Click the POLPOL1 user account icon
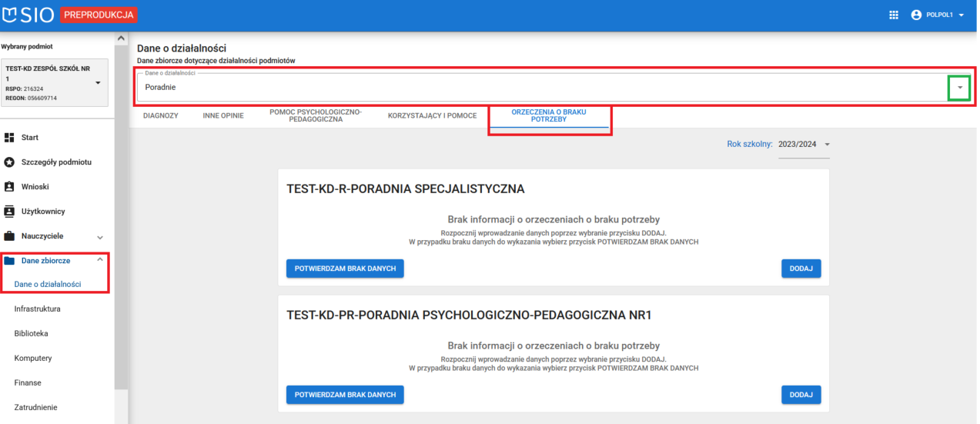This screenshot has height=424, width=980. coord(916,15)
